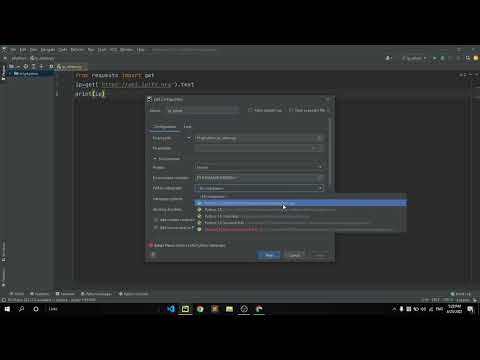Open the Code menu
480x360 pixels.
(x=63, y=50)
